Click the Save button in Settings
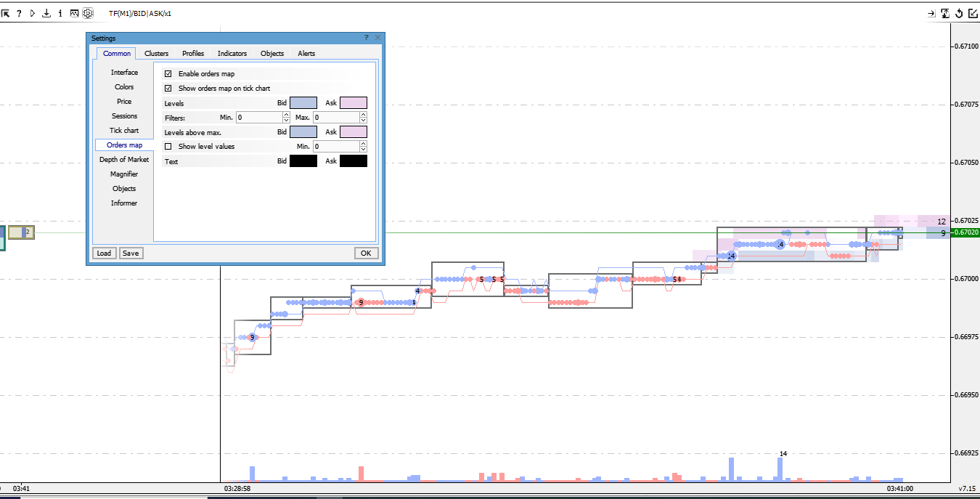This screenshot has height=499, width=980. coord(131,253)
